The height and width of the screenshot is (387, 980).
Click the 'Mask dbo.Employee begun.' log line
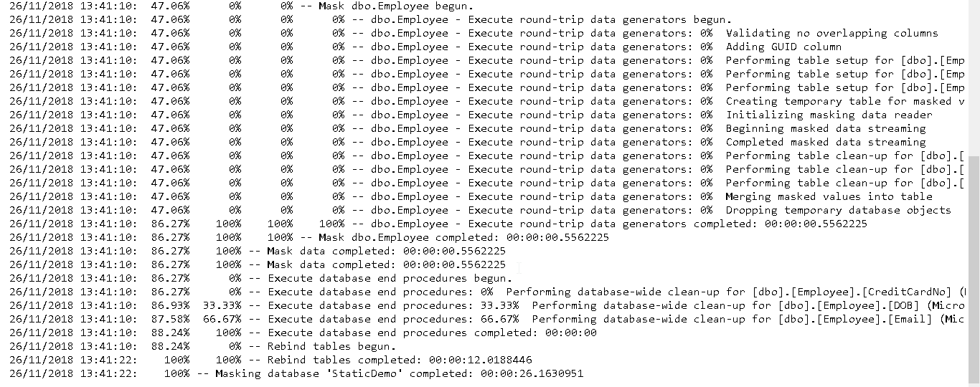tap(396, 6)
